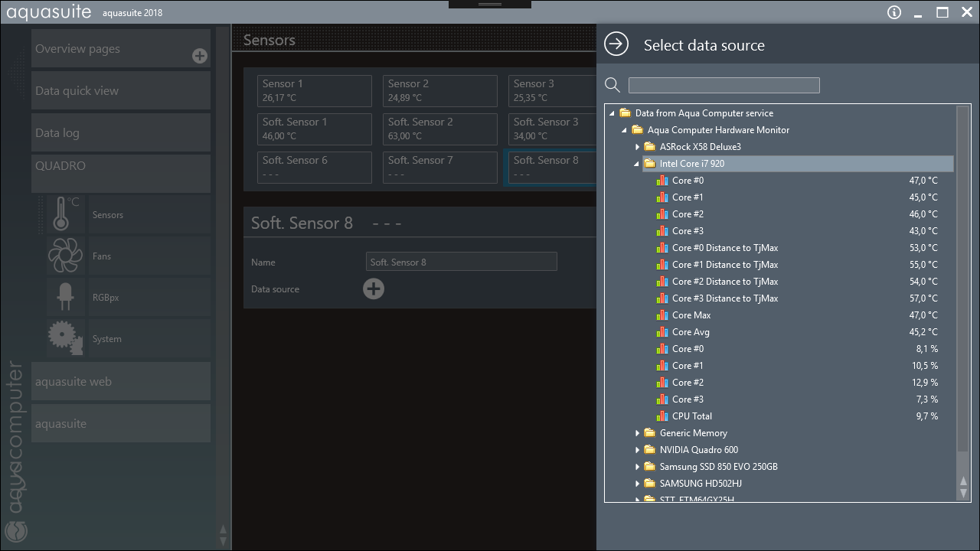Viewport: 980px width, 551px height.
Task: Click the folder icon of Intel Core i7 920
Action: [x=650, y=164]
